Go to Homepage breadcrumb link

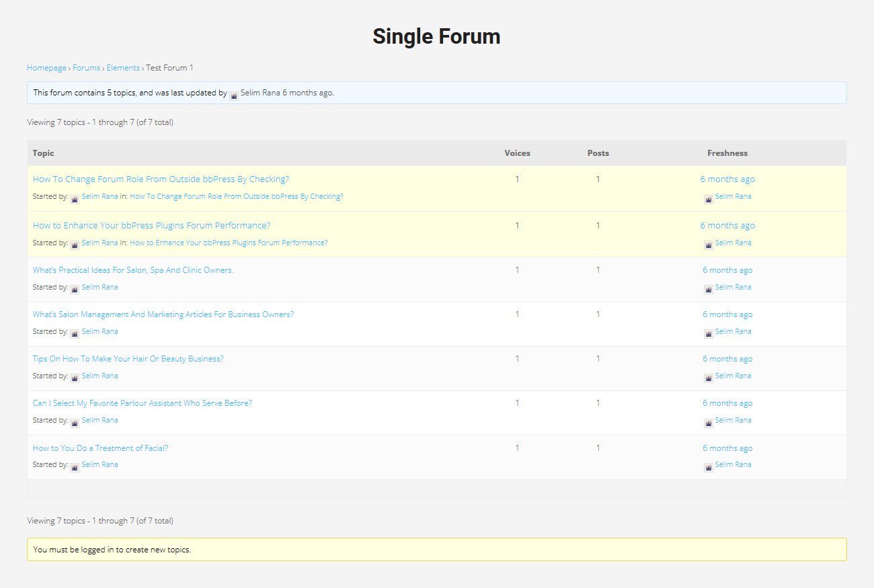pos(46,68)
